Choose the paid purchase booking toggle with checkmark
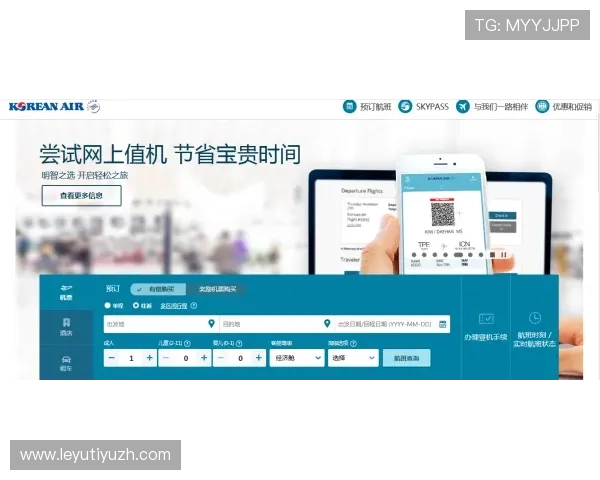 [x=158, y=289]
